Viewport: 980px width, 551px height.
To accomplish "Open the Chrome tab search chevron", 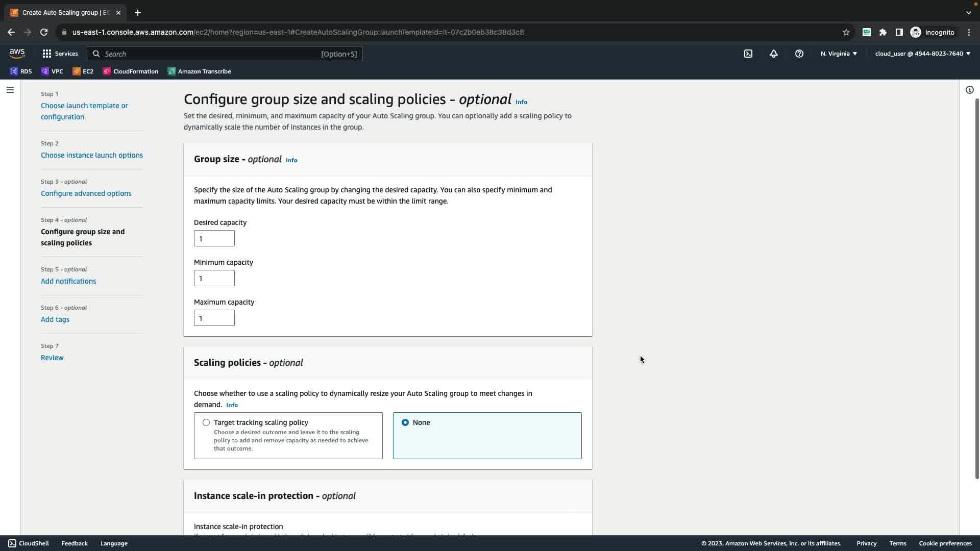I will 968,13.
